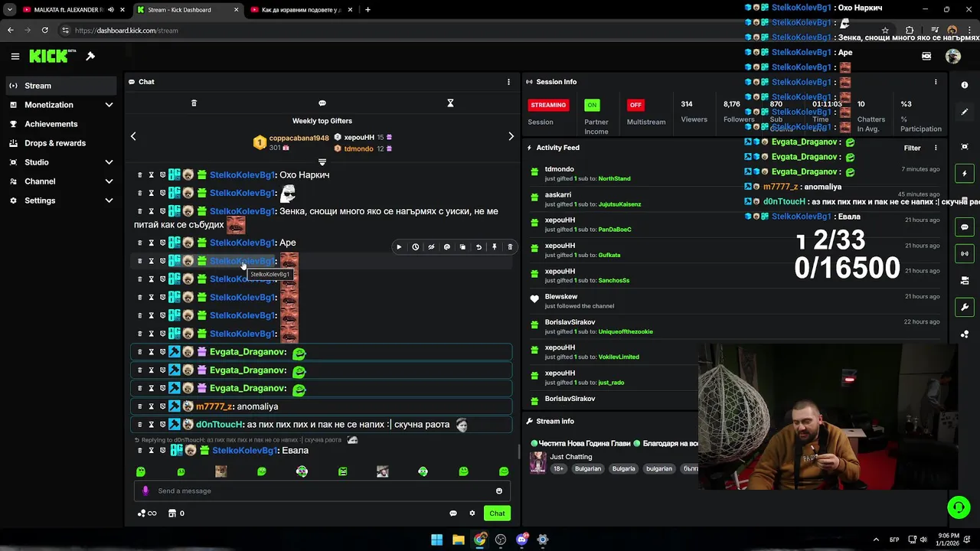Delete the 'Охо Наркич' message via its trash icon
Viewport: 980px width, 551px height.
(139, 175)
